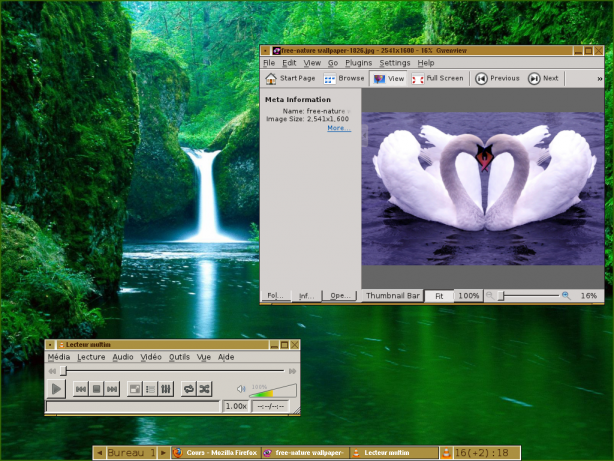This screenshot has width=614, height=461.
Task: Expand the Gwenview toolbar overflow chevron
Action: coord(599,79)
